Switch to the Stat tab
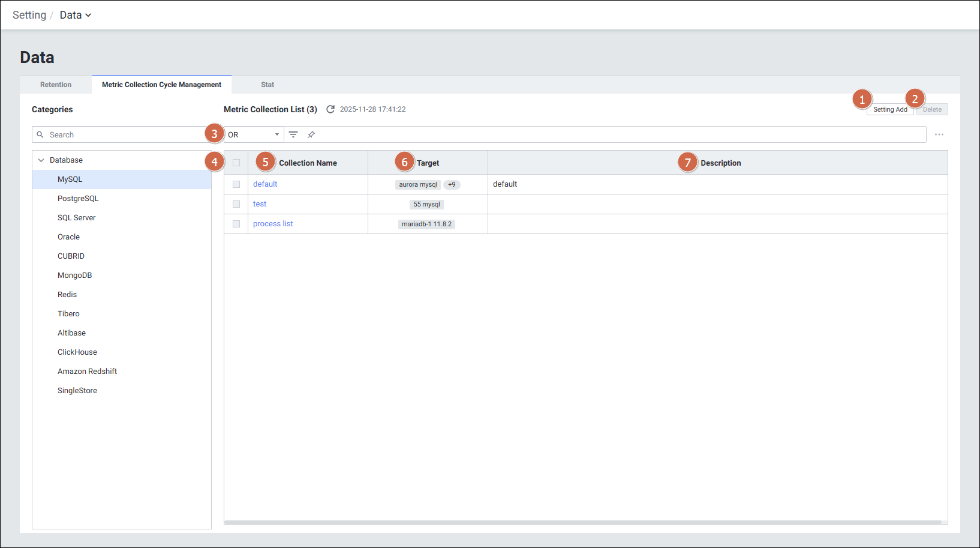 (267, 85)
